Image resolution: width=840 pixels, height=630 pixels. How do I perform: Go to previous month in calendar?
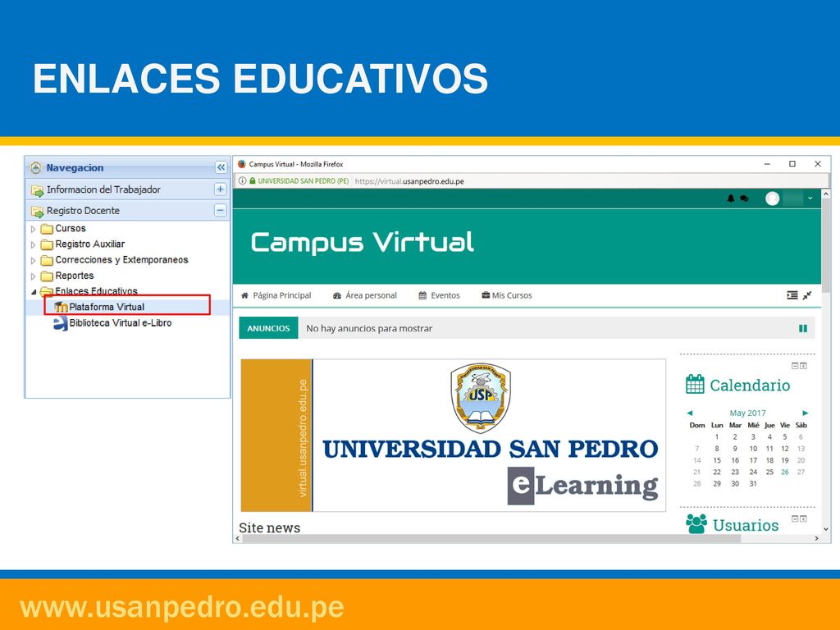coord(690,413)
